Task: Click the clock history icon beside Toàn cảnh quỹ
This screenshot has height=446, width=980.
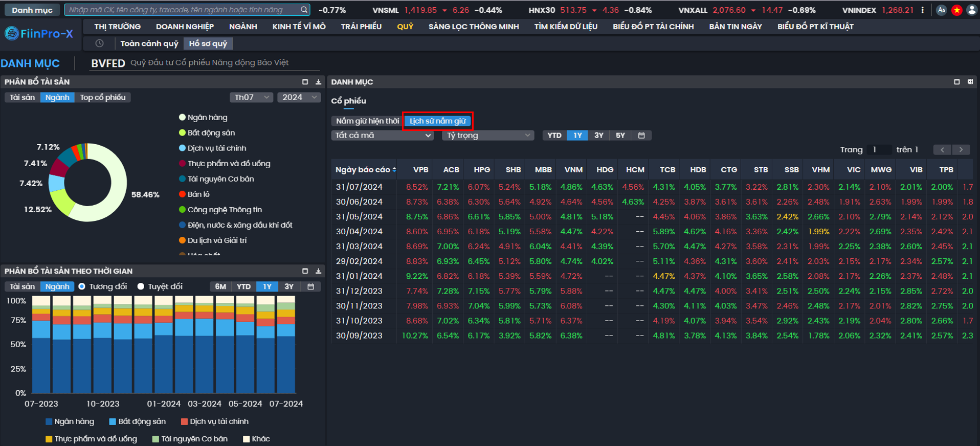Action: 99,43
